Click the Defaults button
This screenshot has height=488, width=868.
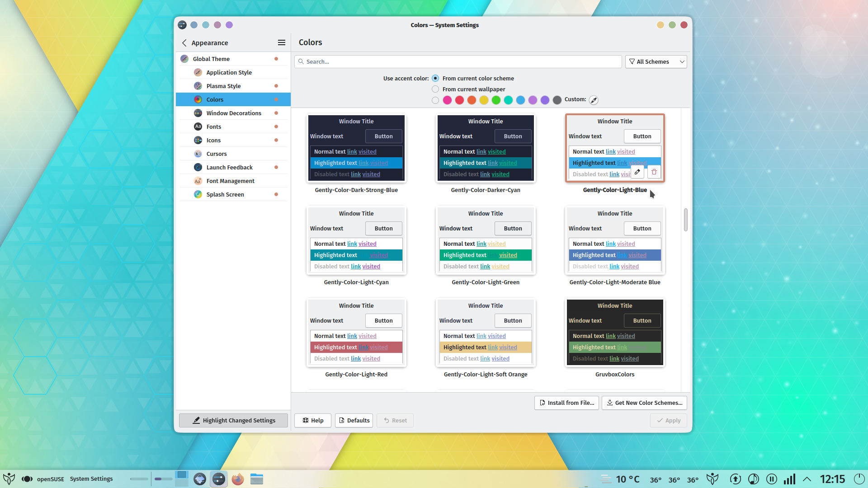(x=354, y=420)
